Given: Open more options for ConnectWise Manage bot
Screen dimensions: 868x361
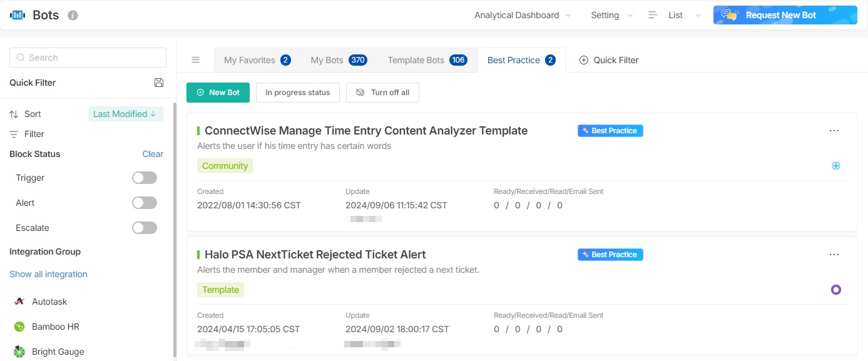Looking at the screenshot, I should click(x=834, y=131).
